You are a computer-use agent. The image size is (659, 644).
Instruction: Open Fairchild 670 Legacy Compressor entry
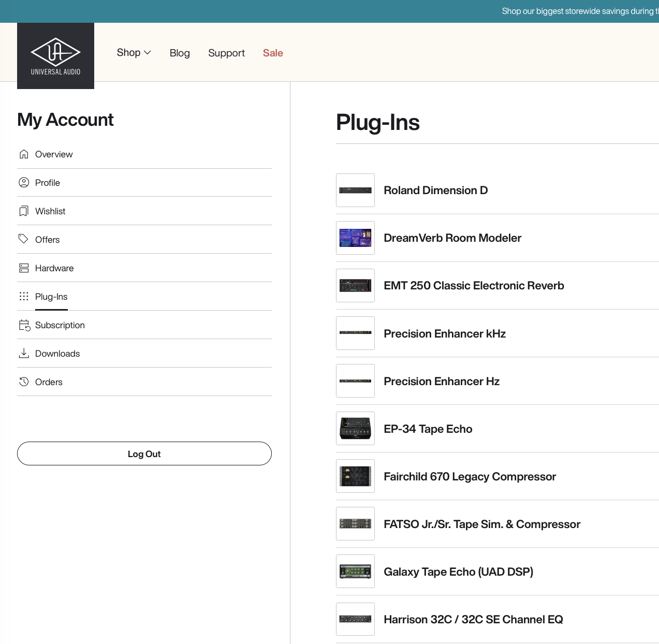click(470, 477)
